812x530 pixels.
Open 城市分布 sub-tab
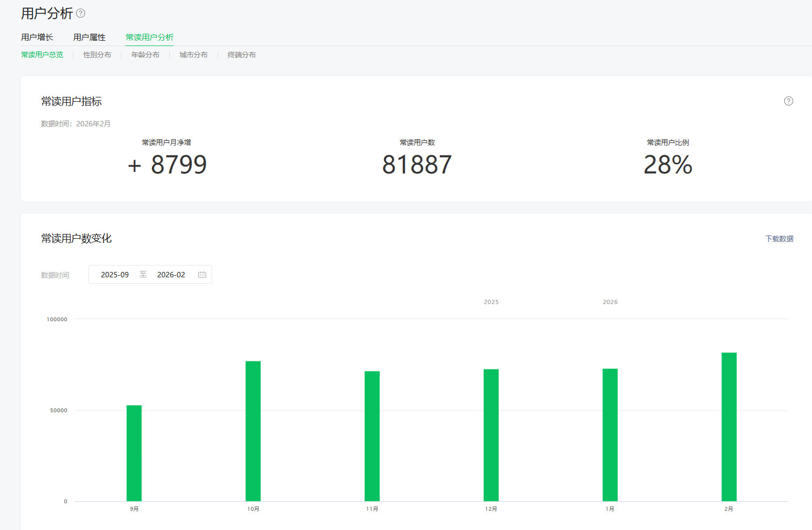pos(193,55)
